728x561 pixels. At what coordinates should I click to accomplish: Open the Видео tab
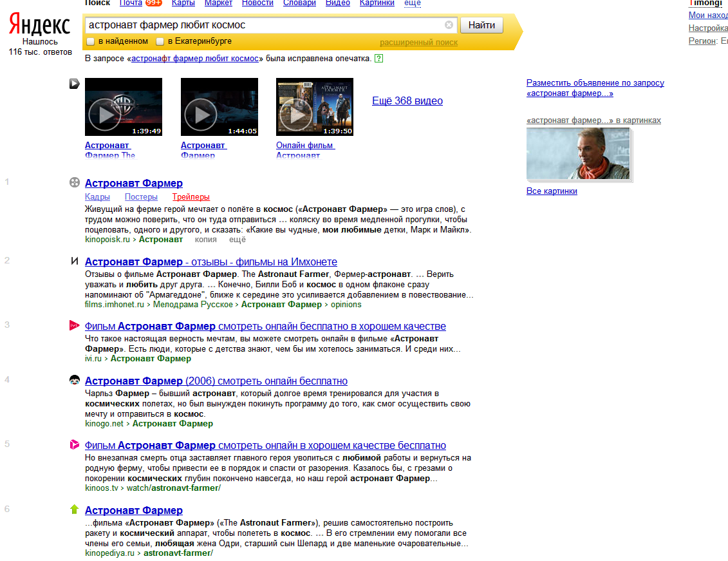(x=337, y=3)
